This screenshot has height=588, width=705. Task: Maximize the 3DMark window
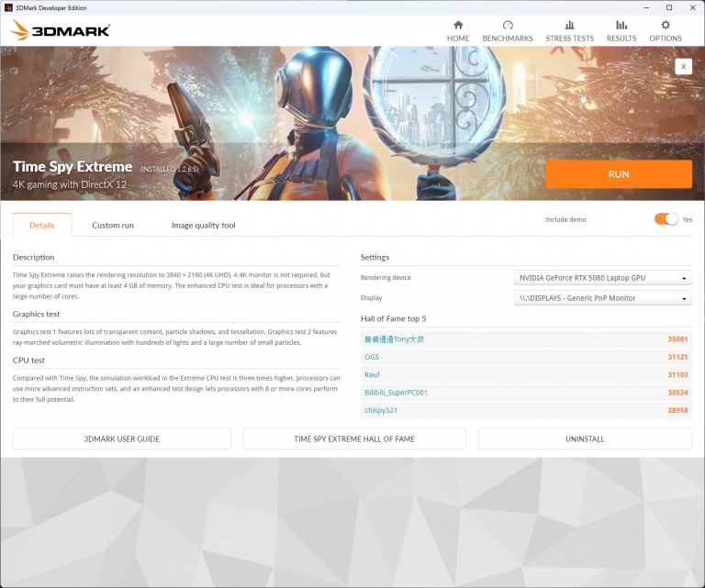(669, 7)
